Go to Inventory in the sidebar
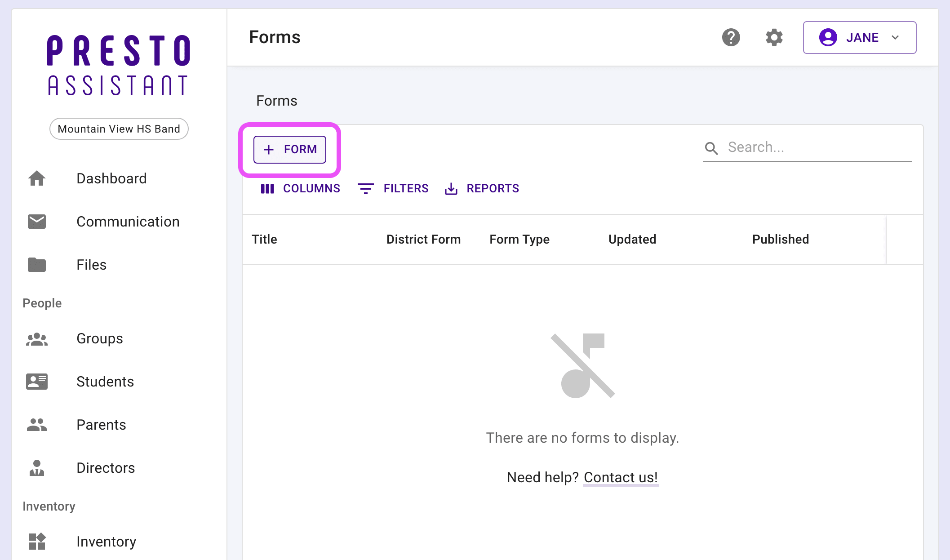Viewport: 950px width, 560px height. [x=106, y=542]
